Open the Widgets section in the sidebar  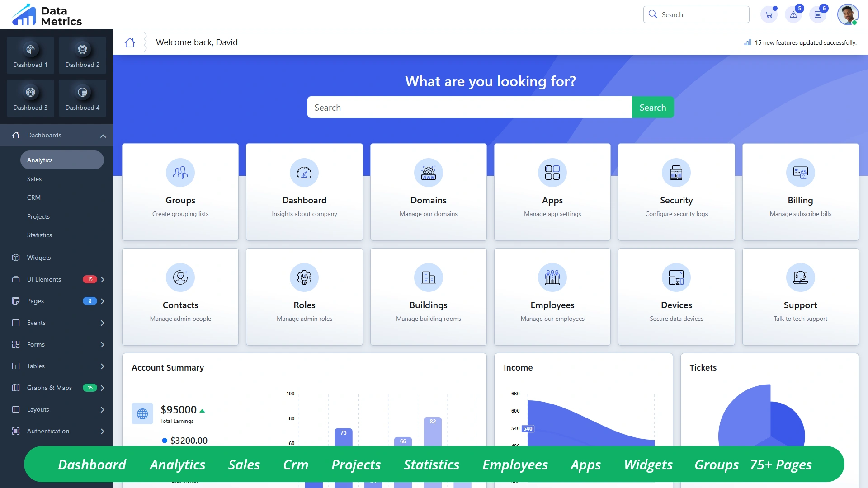[x=38, y=258]
